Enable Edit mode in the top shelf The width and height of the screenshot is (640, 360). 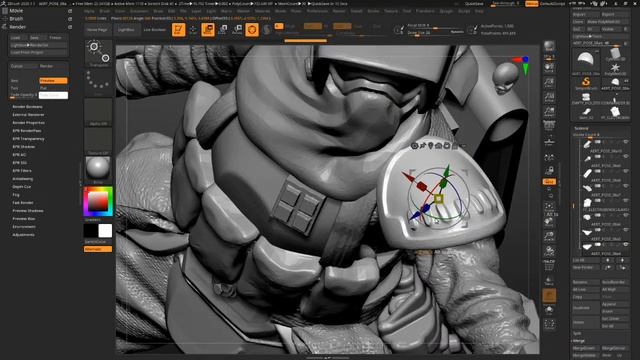click(x=178, y=30)
